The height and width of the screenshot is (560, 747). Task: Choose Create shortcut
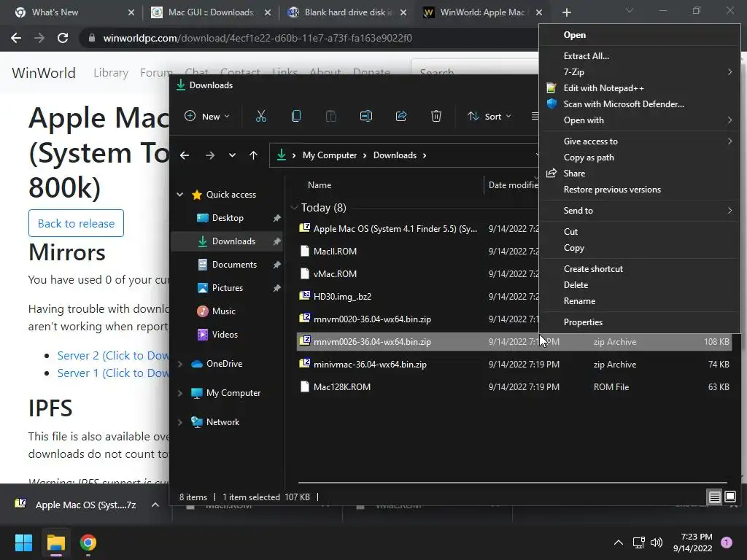coord(639,268)
